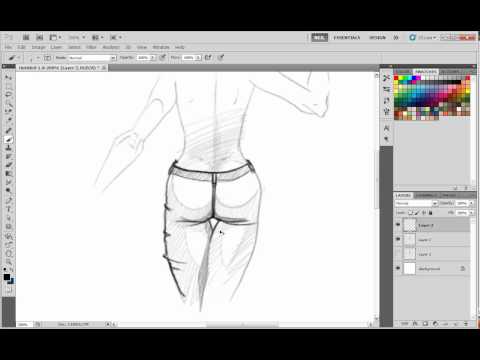The width and height of the screenshot is (480, 360).
Task: Click the status bar zoom field
Action: click(24, 324)
